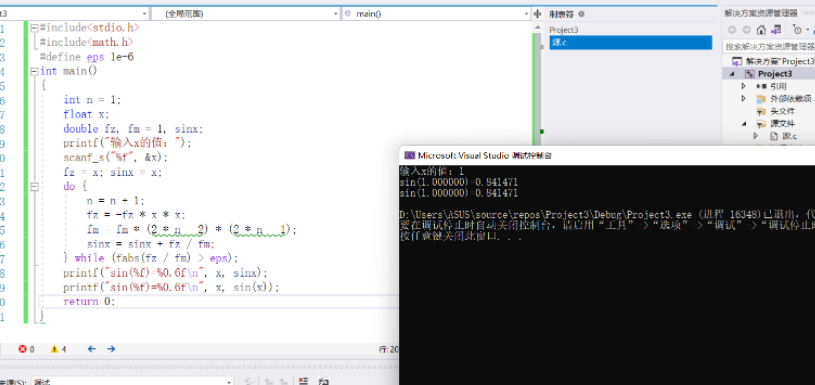Expand the 外部依赖项 node
The image size is (815, 385).
(x=744, y=99)
